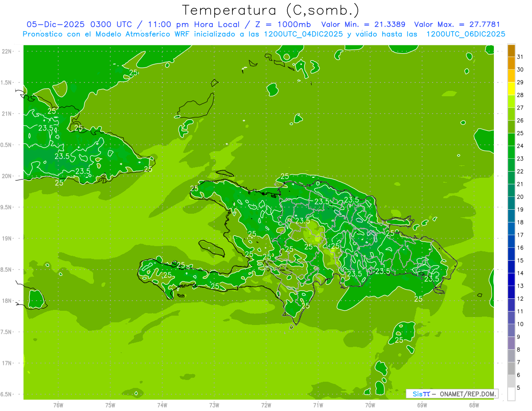
Task: Click the legend color band between 29 and 30
Action: (x=511, y=76)
